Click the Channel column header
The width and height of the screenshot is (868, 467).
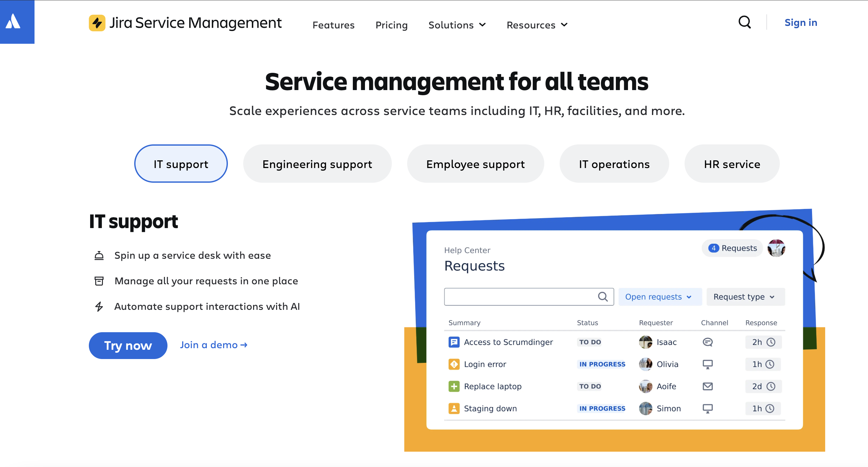[x=714, y=323]
